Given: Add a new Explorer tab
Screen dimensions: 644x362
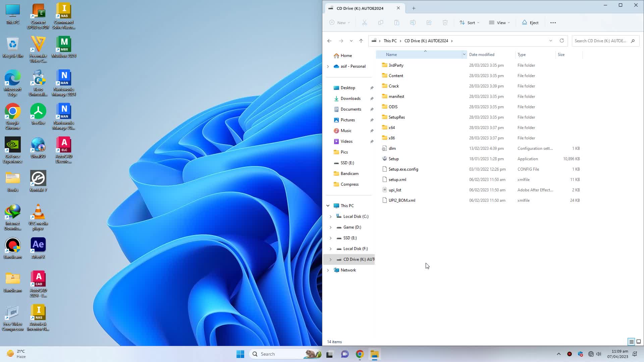Looking at the screenshot, I should [x=414, y=8].
